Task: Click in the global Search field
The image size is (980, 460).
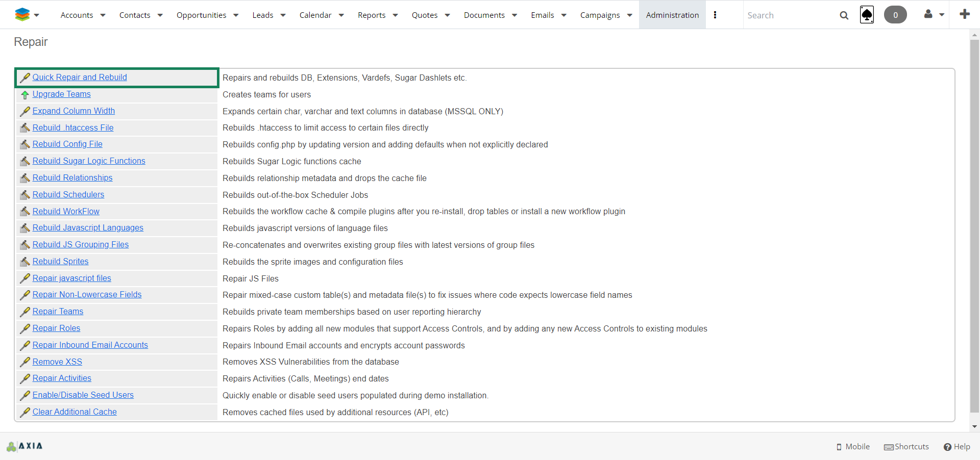Action: pos(789,15)
